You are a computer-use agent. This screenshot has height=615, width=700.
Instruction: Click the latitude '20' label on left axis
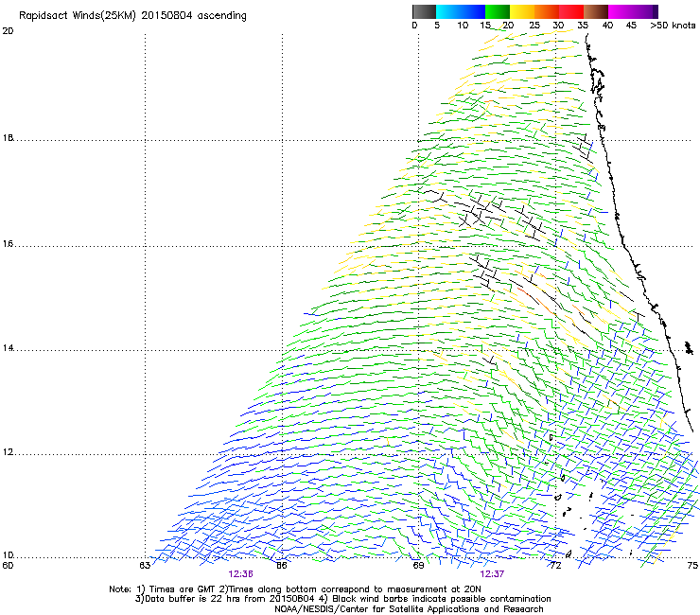click(x=8, y=31)
